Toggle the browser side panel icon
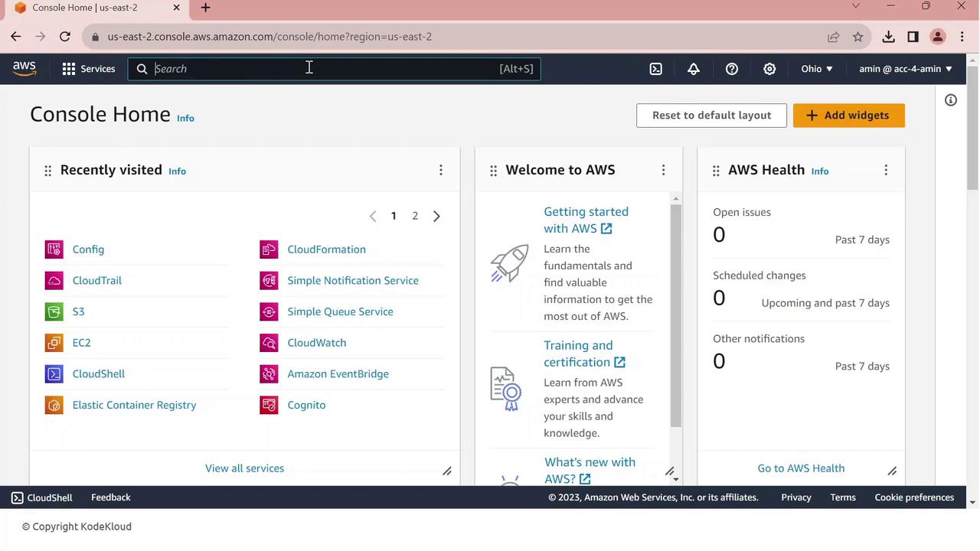Screen dimensions: 980x551 [913, 37]
